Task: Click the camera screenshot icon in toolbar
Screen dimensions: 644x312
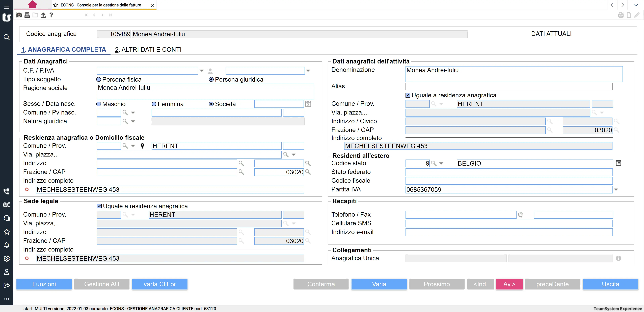Action: [19, 15]
